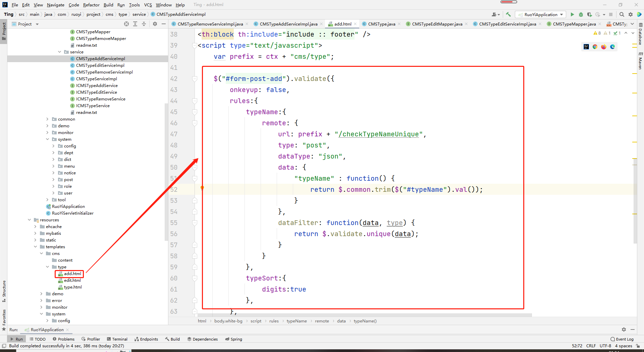The width and height of the screenshot is (644, 352).
Task: Open preview in Chrome browser icon
Action: click(595, 47)
